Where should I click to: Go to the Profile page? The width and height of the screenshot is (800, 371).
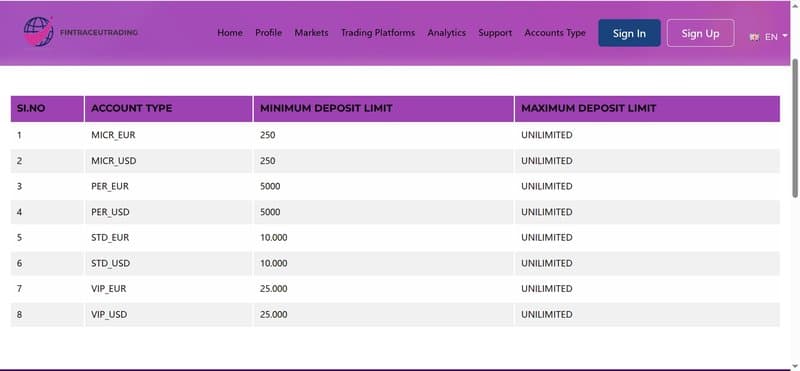point(268,33)
